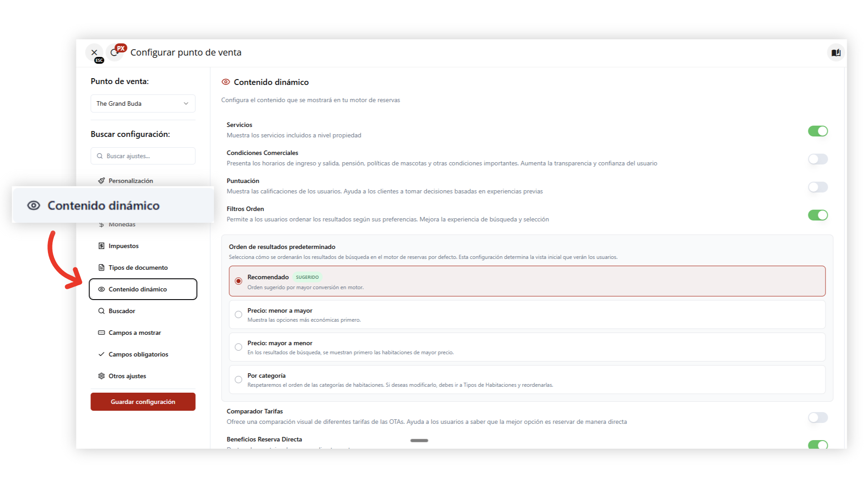Toggle the Puntuación switch on
This screenshot has height=488, width=868.
[817, 187]
